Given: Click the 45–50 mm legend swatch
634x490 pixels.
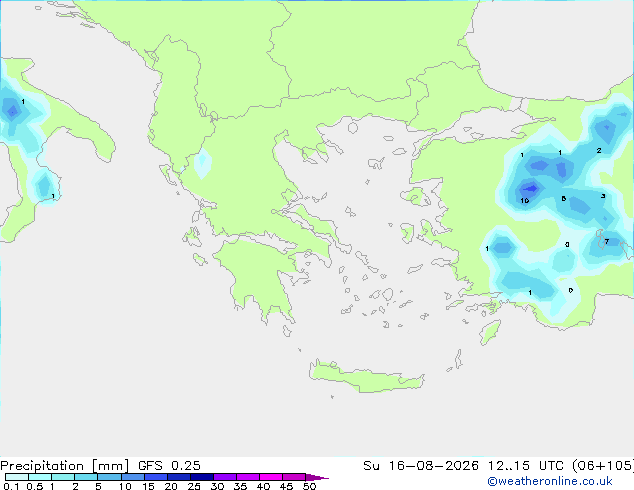Looking at the screenshot, I should 294,477.
